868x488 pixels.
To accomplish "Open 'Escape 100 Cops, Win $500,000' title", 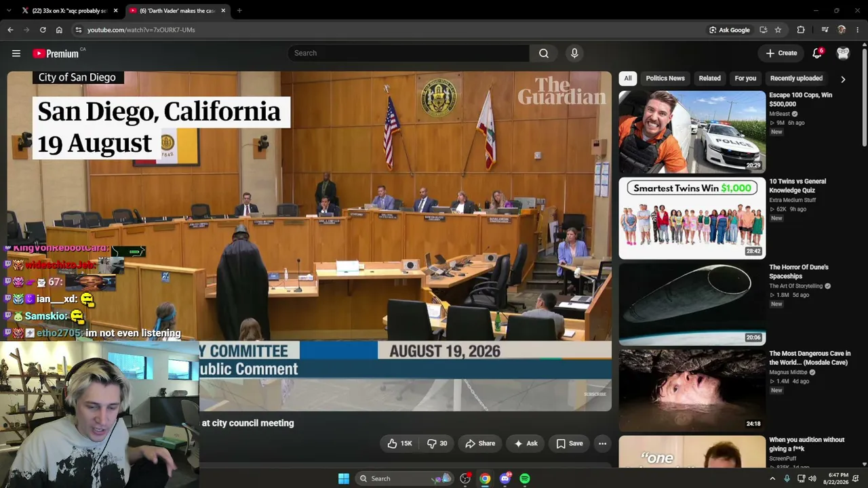I will click(x=800, y=100).
